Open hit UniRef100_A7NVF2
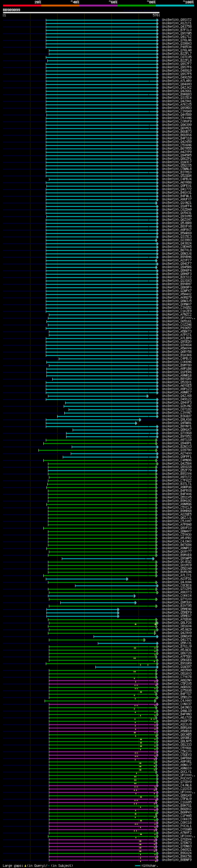 click(177, 833)
